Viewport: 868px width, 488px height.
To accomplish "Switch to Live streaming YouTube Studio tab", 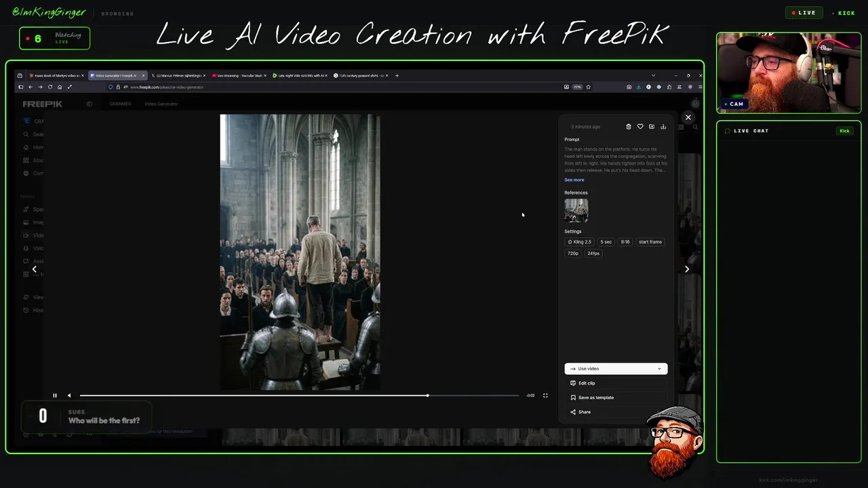I will (x=239, y=75).
